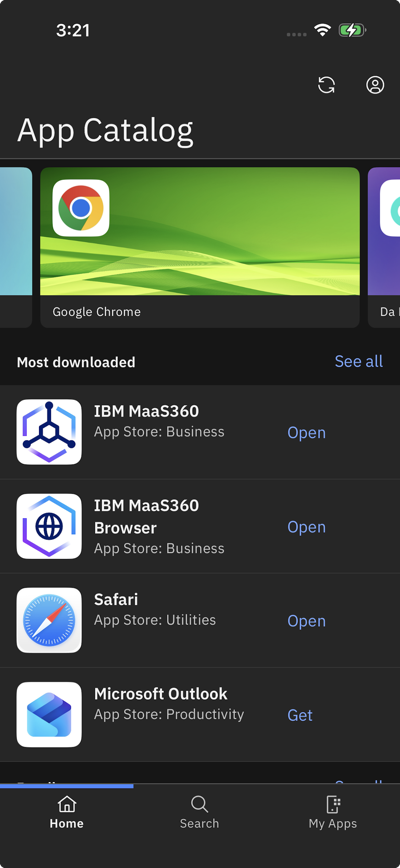Viewport: 400px width, 868px height.
Task: Open Safari using its Open button
Action: click(307, 621)
